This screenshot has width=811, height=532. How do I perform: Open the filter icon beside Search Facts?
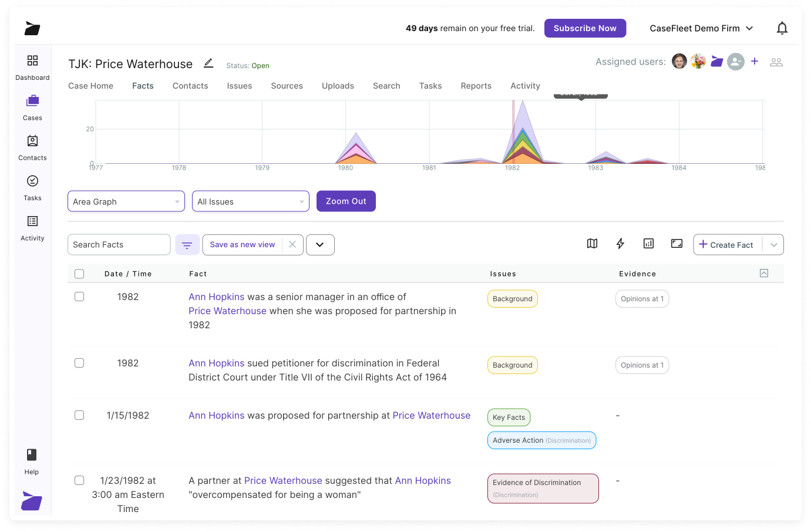pos(187,244)
